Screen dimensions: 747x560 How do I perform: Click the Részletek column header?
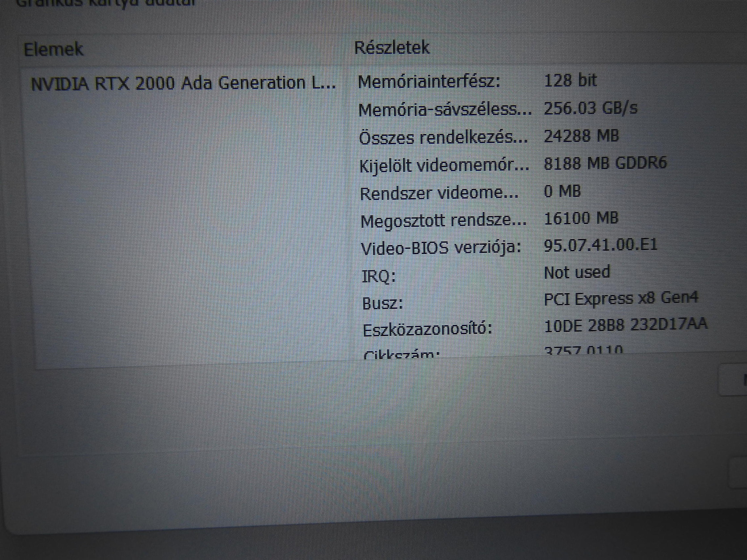[x=392, y=47]
